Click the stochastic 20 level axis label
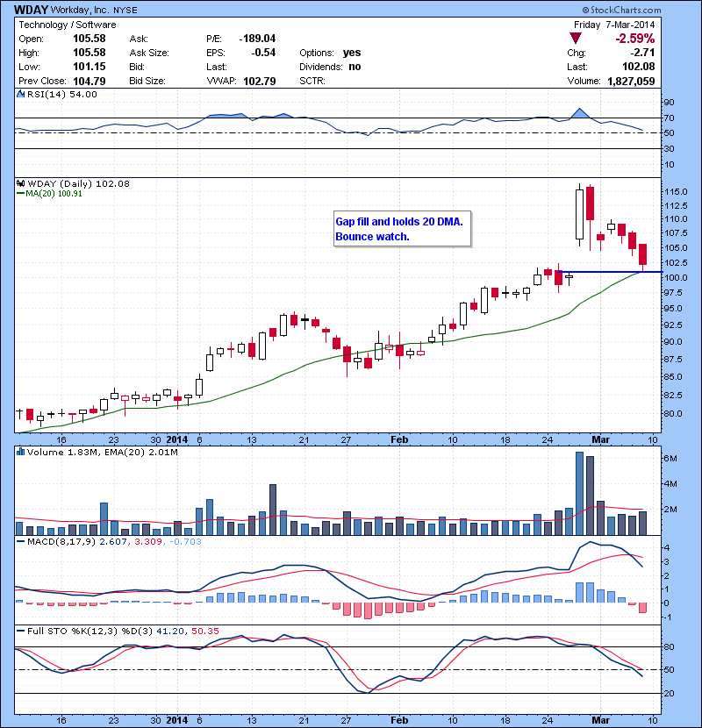Viewport: 702px width, 728px height. coord(669,693)
